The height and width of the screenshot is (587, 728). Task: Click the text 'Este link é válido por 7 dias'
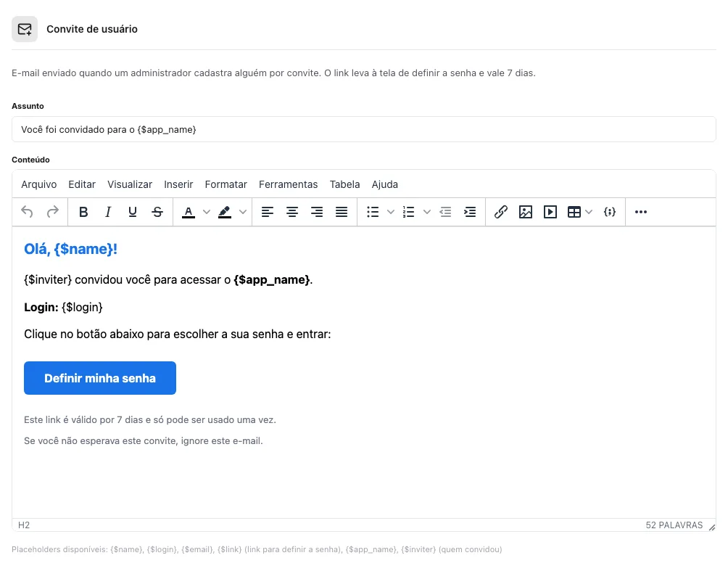[x=150, y=419]
